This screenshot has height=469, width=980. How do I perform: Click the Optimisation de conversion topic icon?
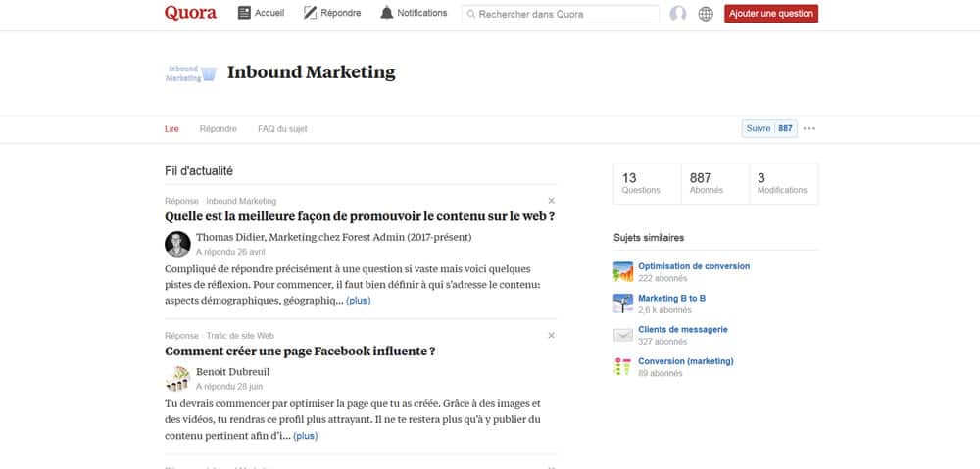(x=623, y=271)
